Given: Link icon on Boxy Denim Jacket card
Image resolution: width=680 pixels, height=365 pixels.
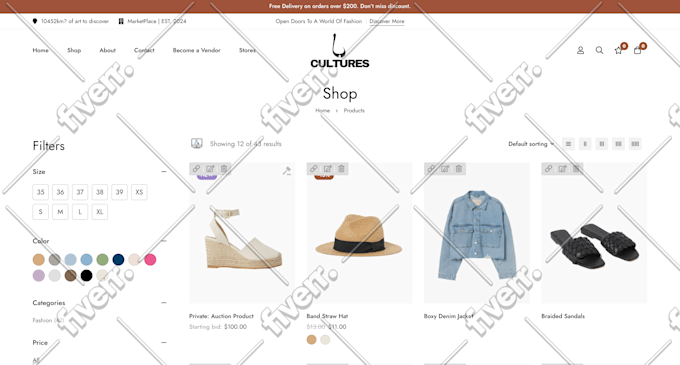Looking at the screenshot, I should click(431, 169).
